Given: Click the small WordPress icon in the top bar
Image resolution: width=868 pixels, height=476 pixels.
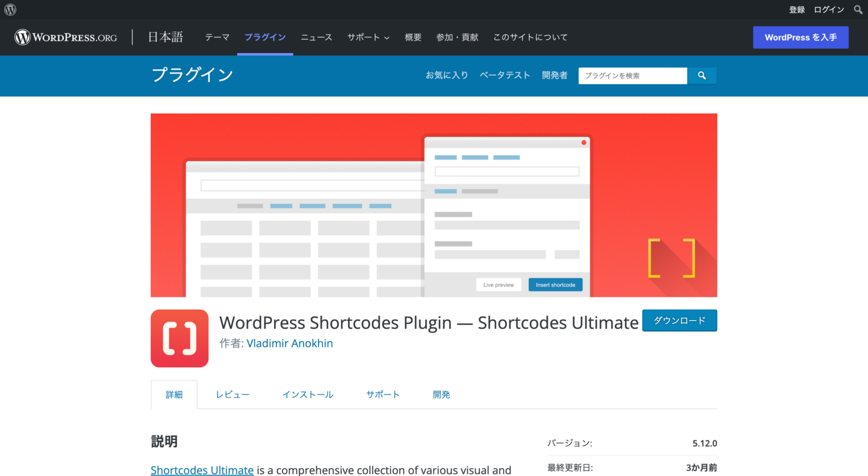Looking at the screenshot, I should tap(10, 9).
